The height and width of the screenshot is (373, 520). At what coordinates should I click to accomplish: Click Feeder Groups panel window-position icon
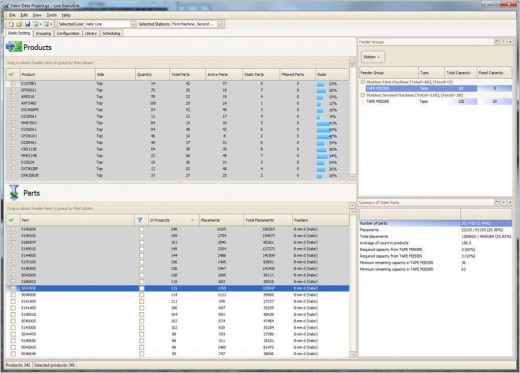coord(497,42)
